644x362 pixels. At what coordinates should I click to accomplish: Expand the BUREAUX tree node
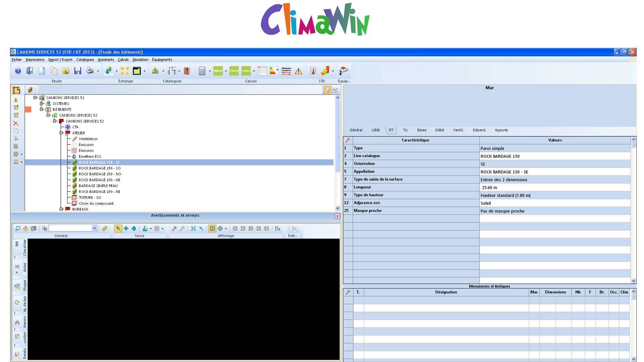[61, 209]
